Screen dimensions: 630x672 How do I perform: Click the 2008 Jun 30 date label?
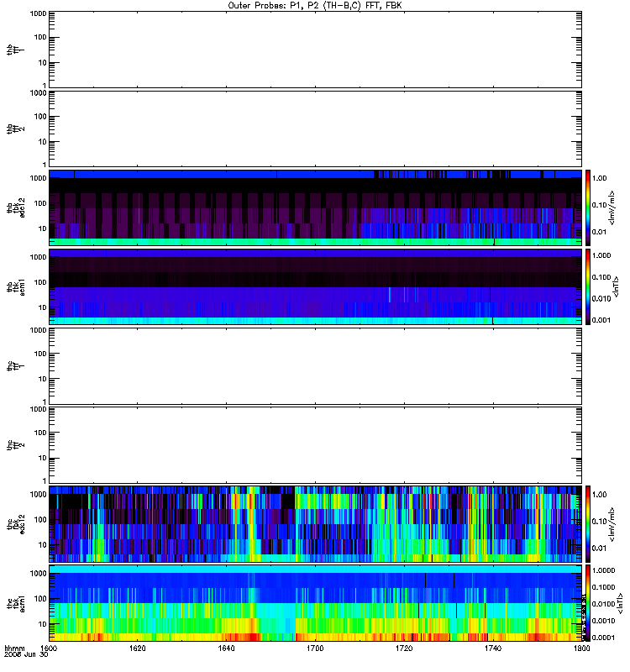(x=26, y=654)
